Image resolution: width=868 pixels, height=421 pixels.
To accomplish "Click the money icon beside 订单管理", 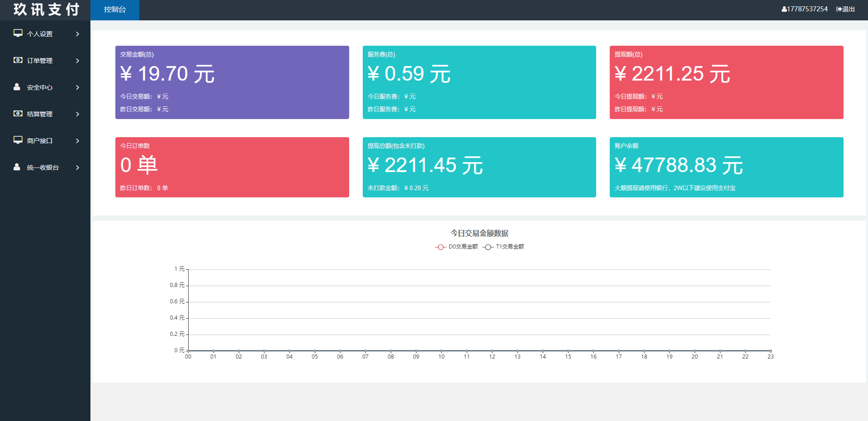I will pos(18,60).
